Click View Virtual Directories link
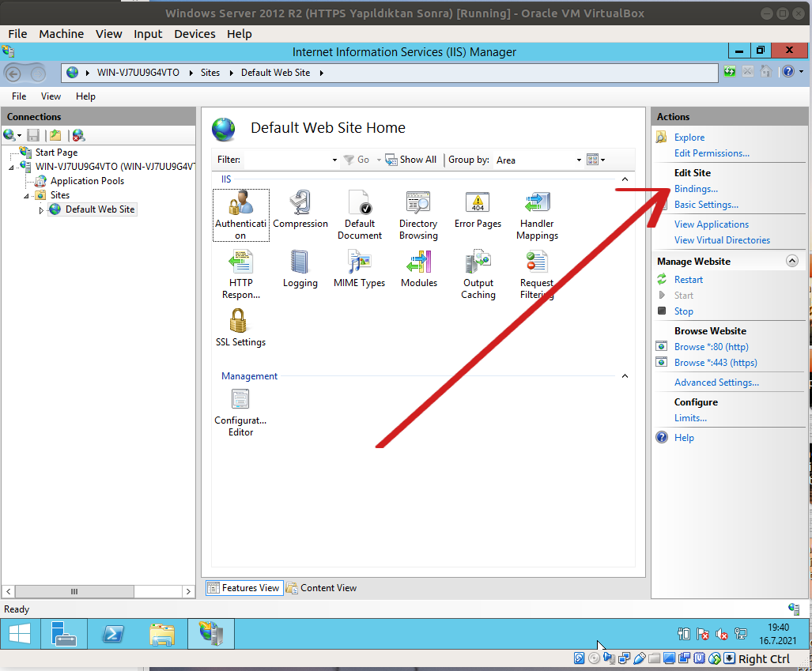 (722, 240)
